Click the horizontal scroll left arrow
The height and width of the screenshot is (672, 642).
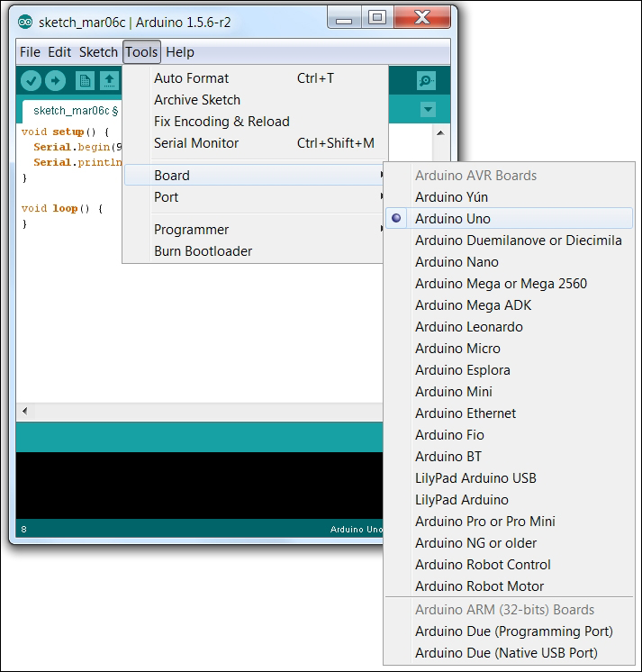[x=25, y=412]
